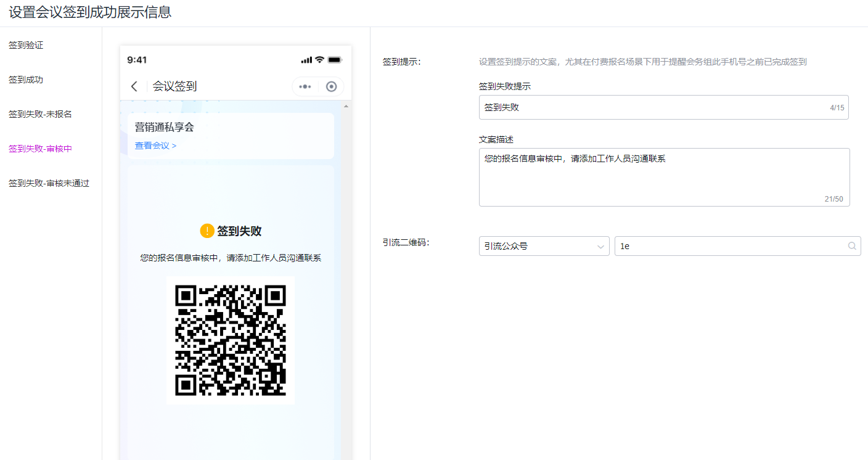868x460 pixels.
Task: Click the 签到失败 heading in preview
Action: (239, 231)
